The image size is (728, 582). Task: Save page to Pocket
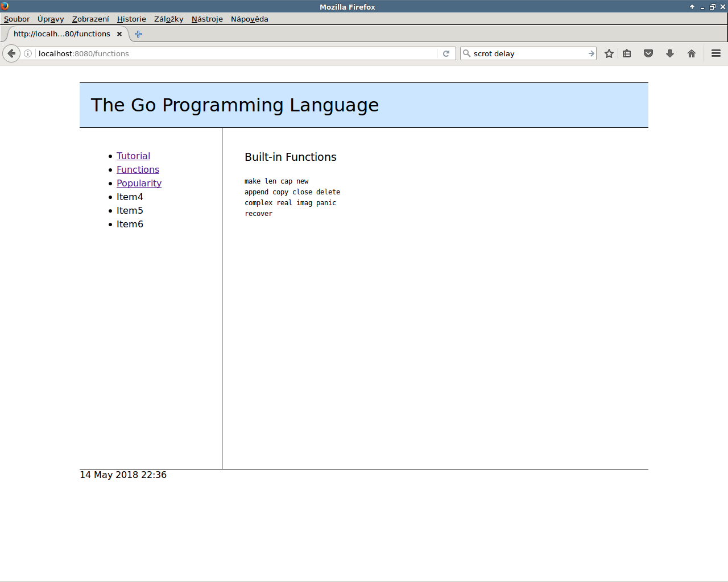click(x=648, y=53)
